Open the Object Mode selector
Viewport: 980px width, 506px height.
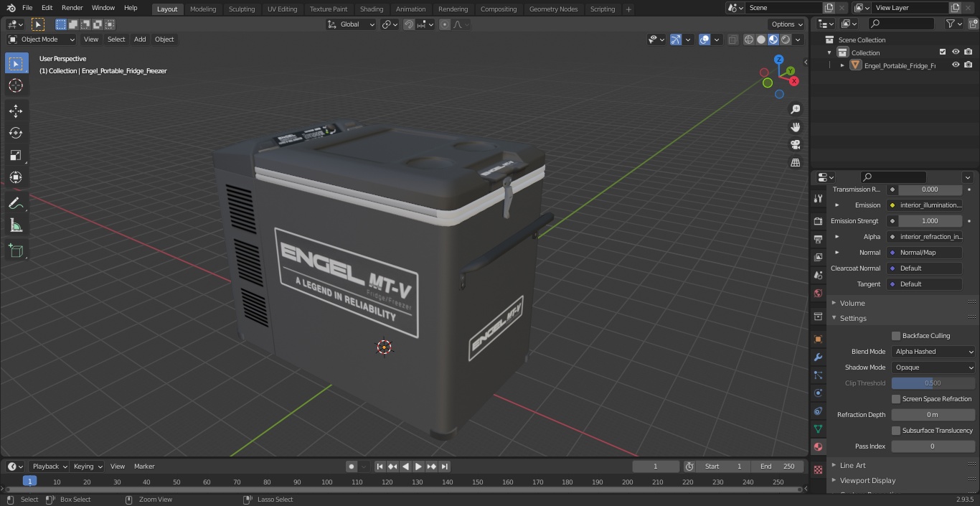point(42,39)
